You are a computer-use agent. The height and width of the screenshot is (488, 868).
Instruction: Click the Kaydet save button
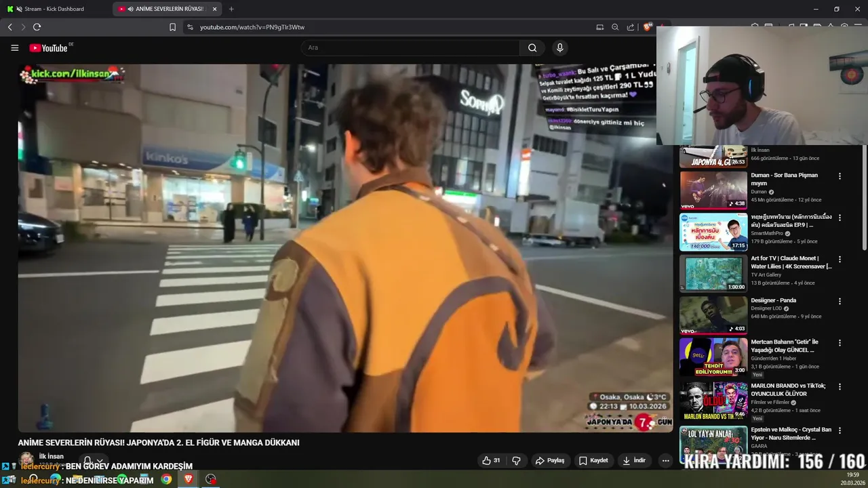[x=593, y=460]
